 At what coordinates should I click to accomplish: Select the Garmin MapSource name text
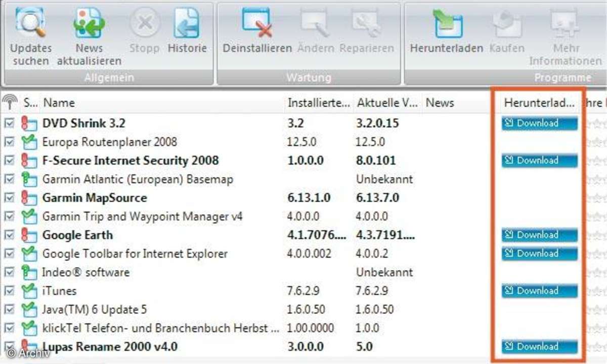coord(95,198)
